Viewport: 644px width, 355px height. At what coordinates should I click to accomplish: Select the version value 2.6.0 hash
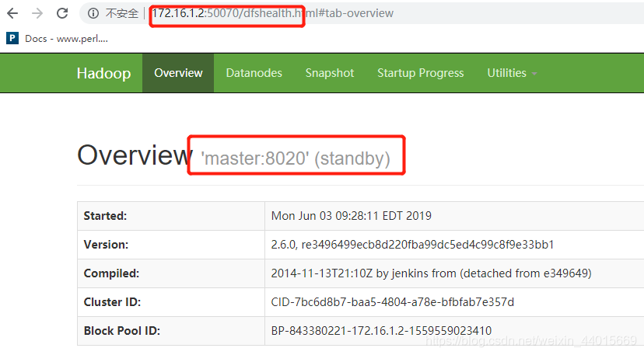[412, 245]
